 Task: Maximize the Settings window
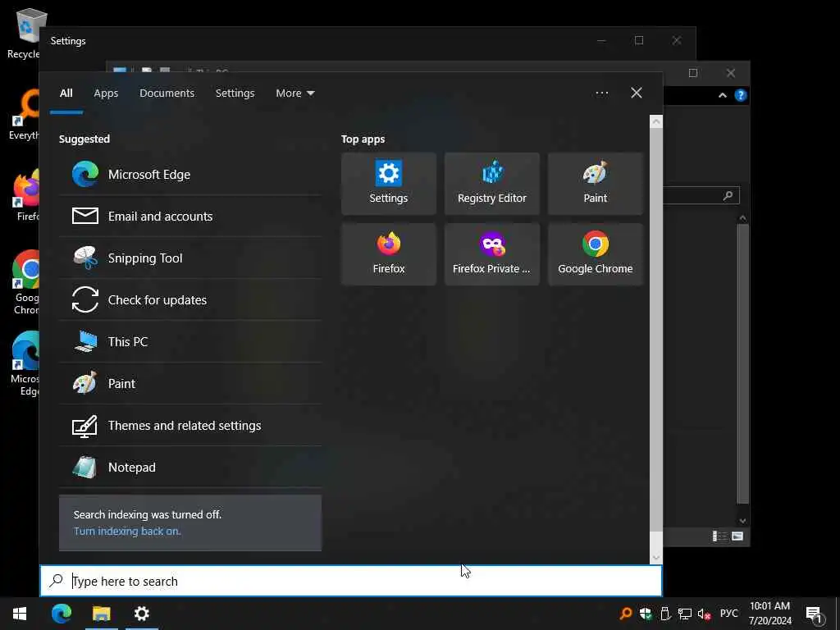638,40
